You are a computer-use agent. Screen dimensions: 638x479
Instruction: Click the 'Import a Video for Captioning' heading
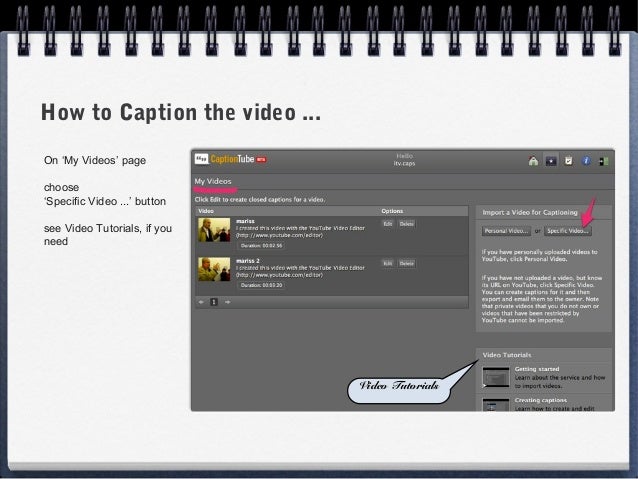(530, 212)
